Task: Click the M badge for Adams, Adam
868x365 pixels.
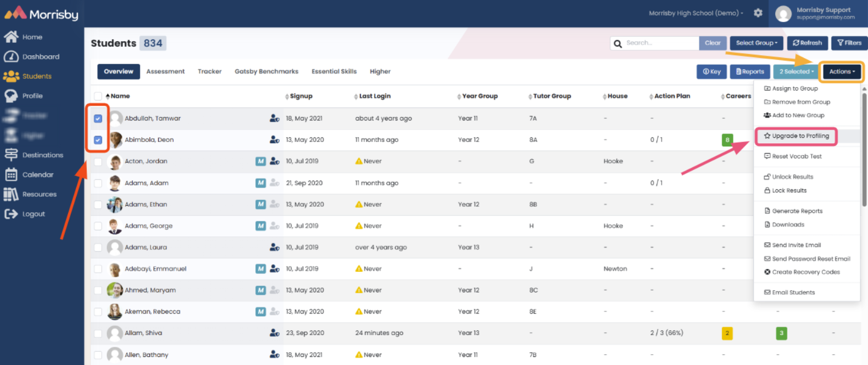Action: click(261, 183)
